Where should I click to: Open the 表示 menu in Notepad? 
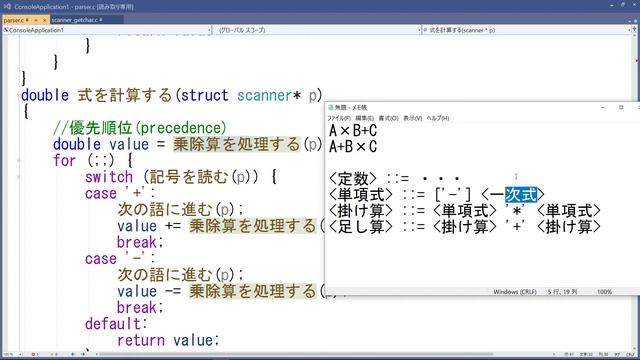point(412,118)
